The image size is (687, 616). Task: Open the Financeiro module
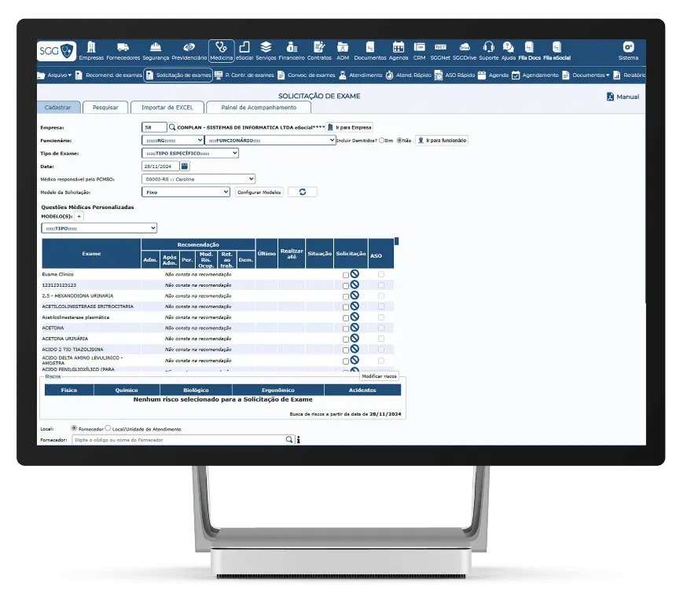click(x=292, y=51)
